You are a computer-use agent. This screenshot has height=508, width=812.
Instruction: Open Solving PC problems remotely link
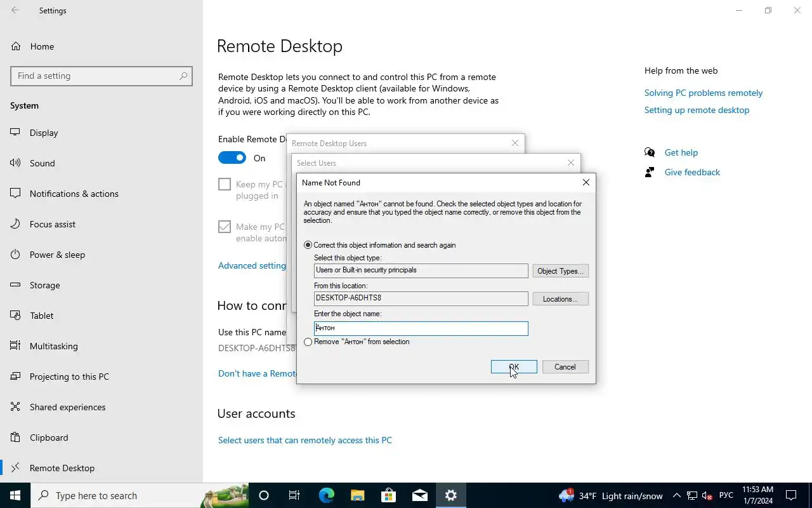coord(704,93)
